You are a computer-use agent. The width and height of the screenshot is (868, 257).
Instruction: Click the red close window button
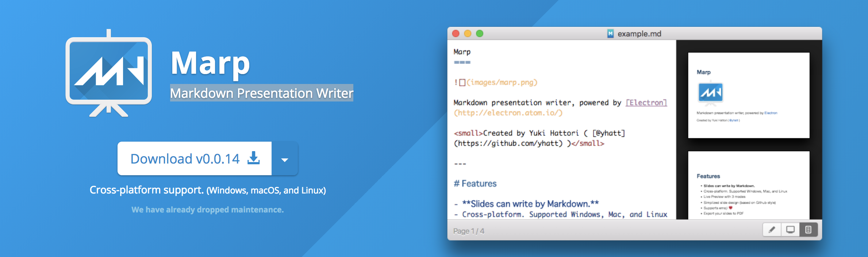click(x=456, y=34)
